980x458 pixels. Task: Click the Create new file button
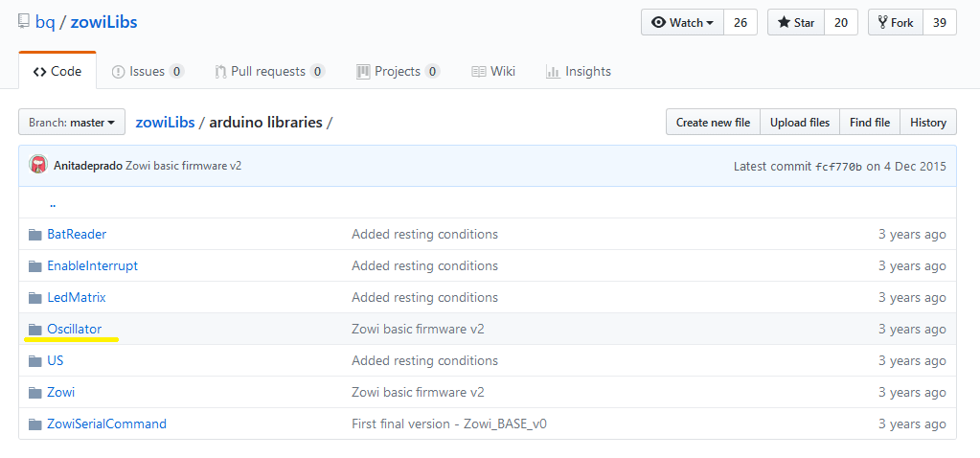[x=713, y=123]
